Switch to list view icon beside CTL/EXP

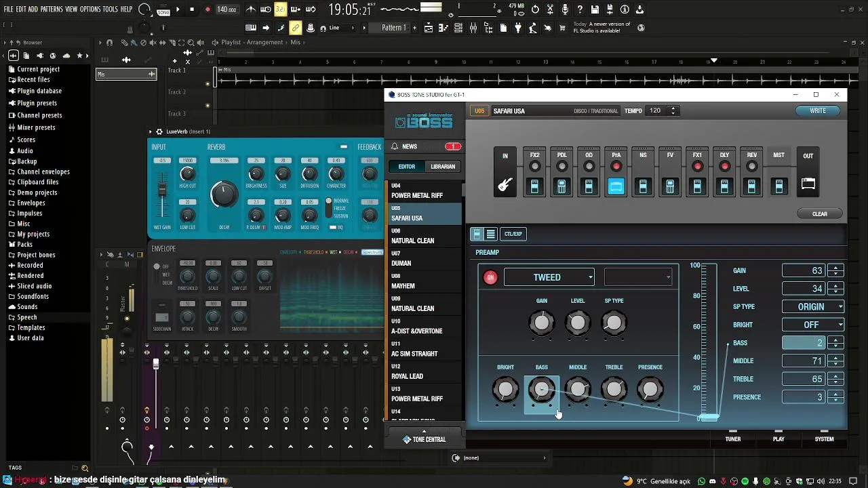[x=491, y=234]
